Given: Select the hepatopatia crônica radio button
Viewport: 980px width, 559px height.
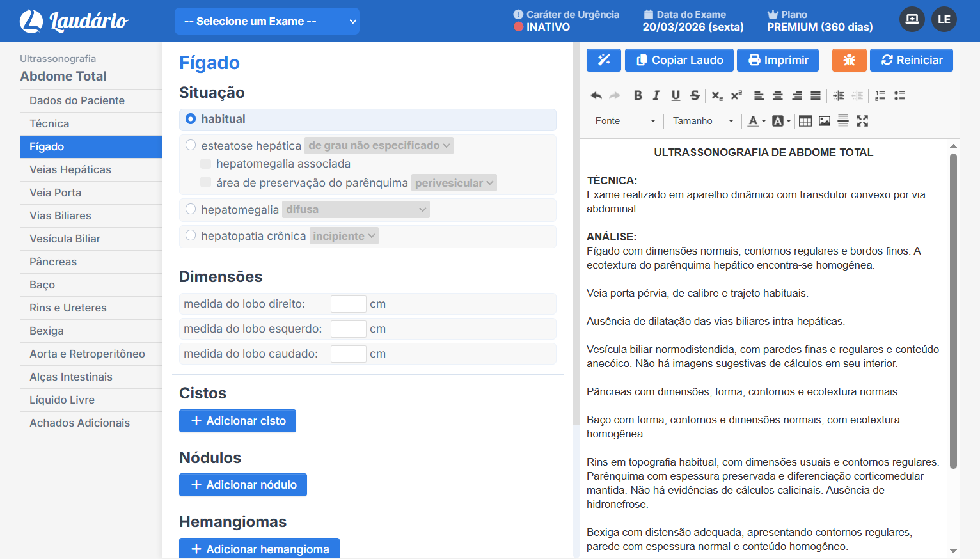Looking at the screenshot, I should click(191, 236).
